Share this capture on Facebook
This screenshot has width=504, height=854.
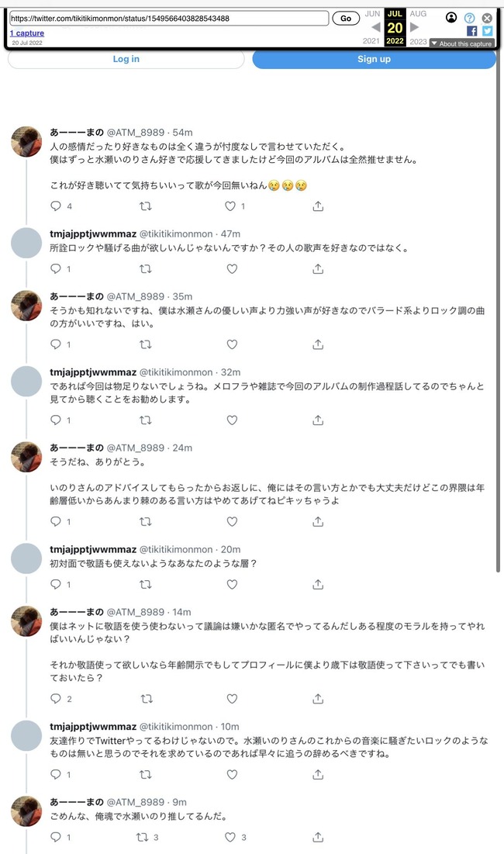point(472,31)
